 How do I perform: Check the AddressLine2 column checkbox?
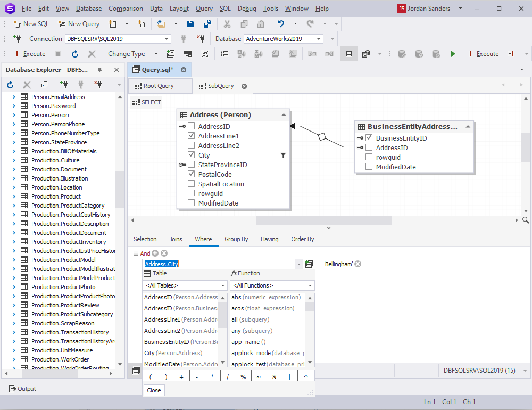click(x=192, y=145)
